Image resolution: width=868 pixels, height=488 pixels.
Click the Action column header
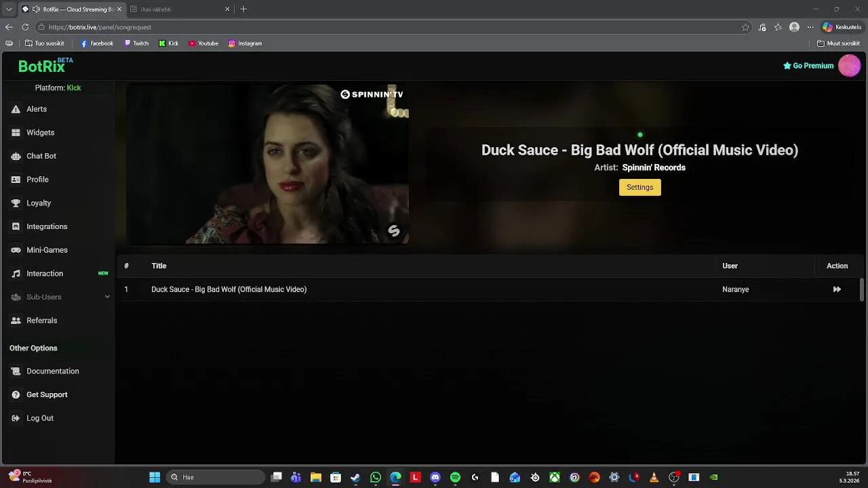pos(837,266)
